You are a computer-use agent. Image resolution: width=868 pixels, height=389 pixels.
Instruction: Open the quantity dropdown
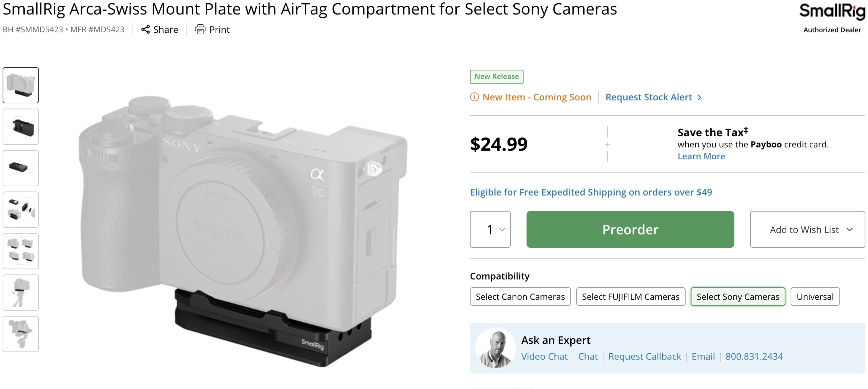[490, 229]
